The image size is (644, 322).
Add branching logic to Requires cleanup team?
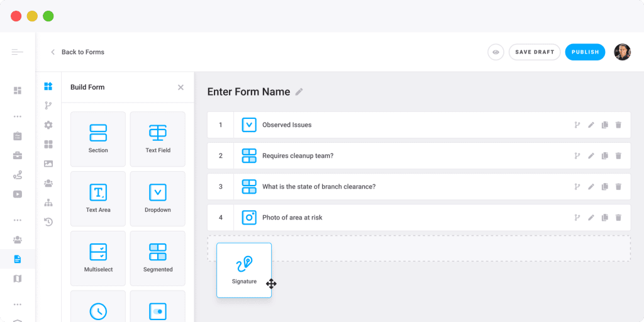tap(577, 156)
